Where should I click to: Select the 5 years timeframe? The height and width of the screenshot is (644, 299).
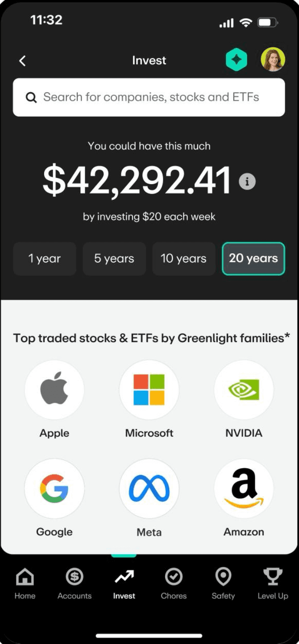click(114, 259)
